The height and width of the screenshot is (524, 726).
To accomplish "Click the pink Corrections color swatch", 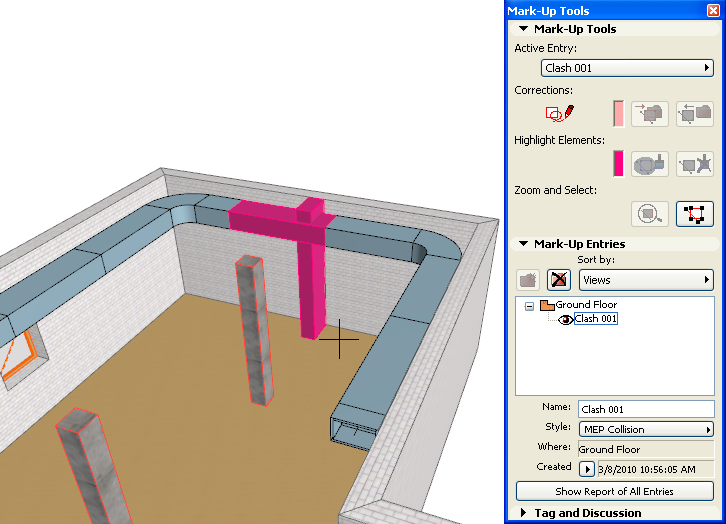I will pos(618,114).
